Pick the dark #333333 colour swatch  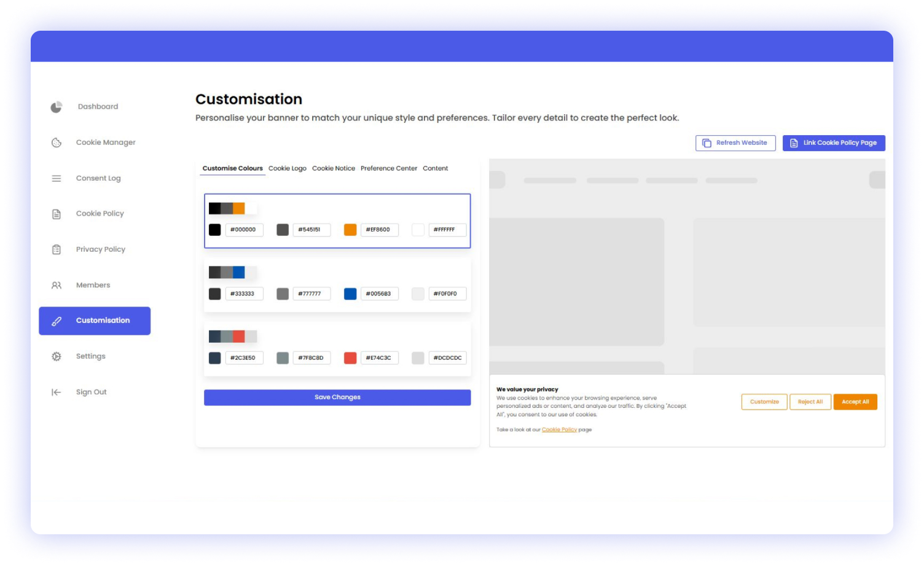(214, 294)
